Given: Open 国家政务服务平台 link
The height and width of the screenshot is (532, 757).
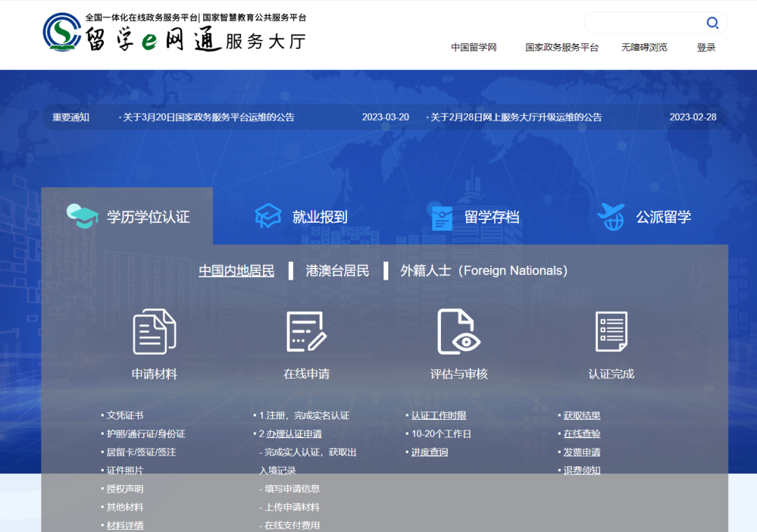Looking at the screenshot, I should click(562, 47).
